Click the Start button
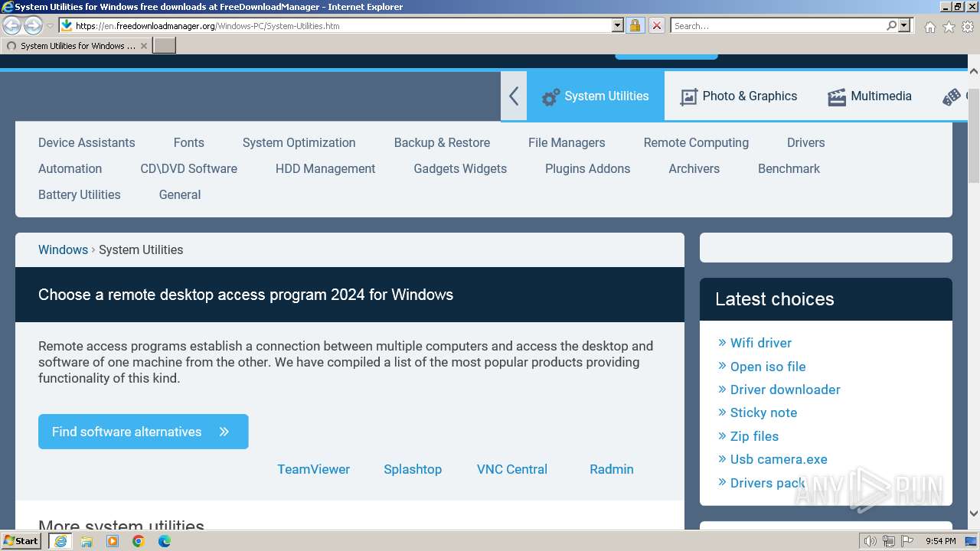 pyautogui.click(x=21, y=541)
